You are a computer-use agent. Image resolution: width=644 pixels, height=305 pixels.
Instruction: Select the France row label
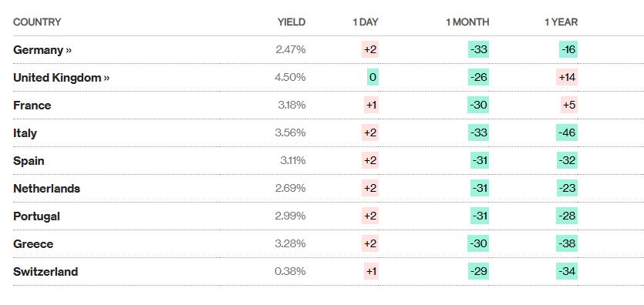(32, 106)
